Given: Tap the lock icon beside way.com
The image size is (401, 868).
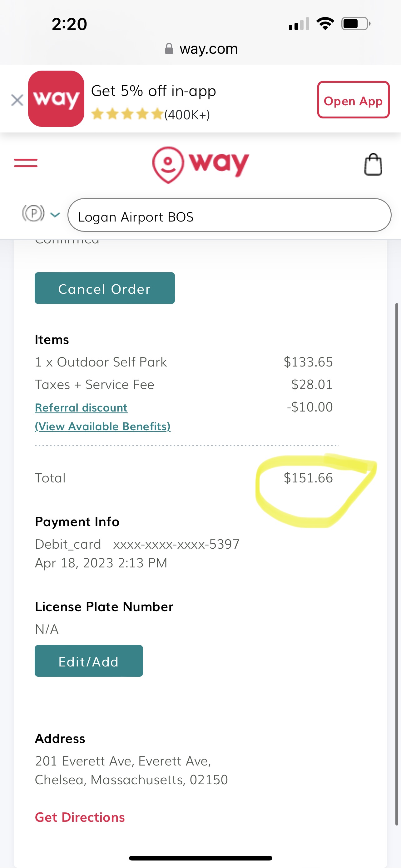Looking at the screenshot, I should (x=169, y=49).
